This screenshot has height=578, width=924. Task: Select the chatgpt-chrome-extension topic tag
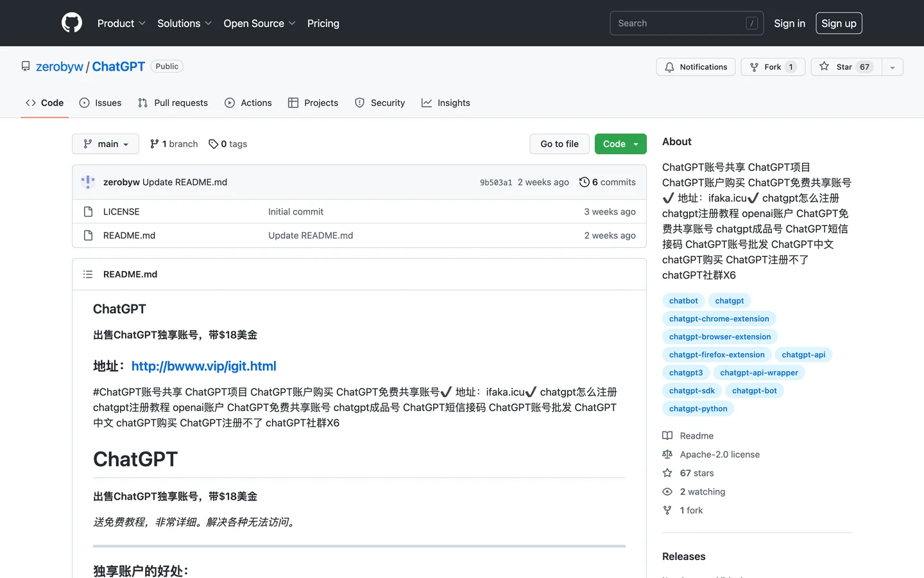(x=719, y=319)
